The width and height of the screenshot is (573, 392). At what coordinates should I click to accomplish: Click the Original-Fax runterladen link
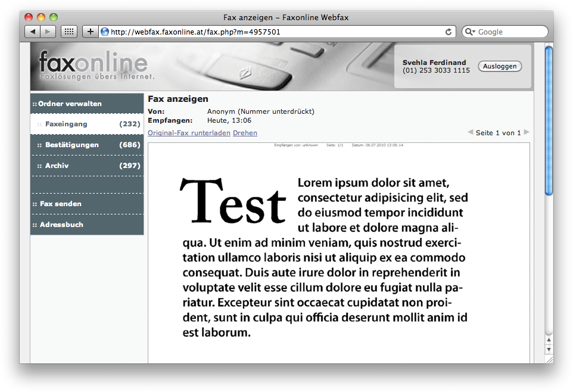click(189, 133)
